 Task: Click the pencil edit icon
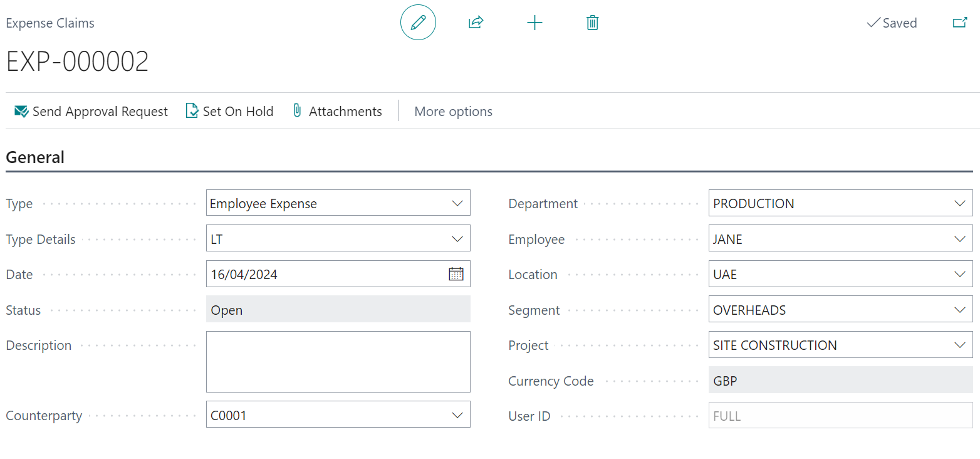(418, 23)
